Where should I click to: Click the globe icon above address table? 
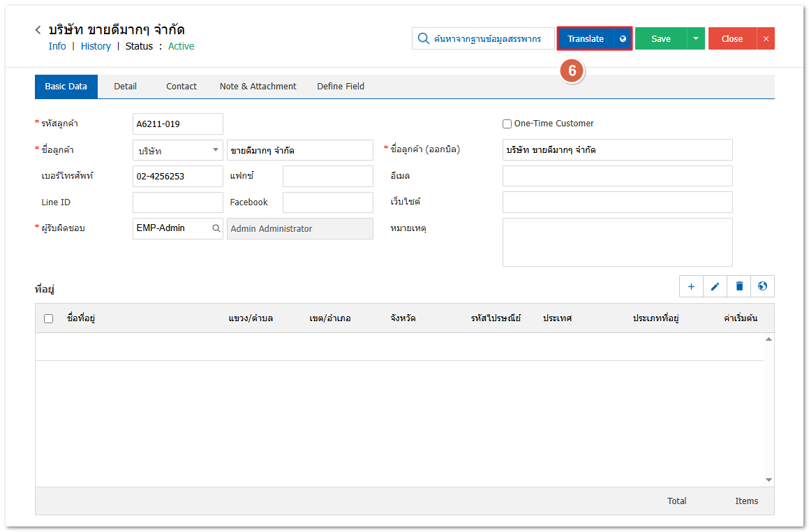tap(762, 286)
